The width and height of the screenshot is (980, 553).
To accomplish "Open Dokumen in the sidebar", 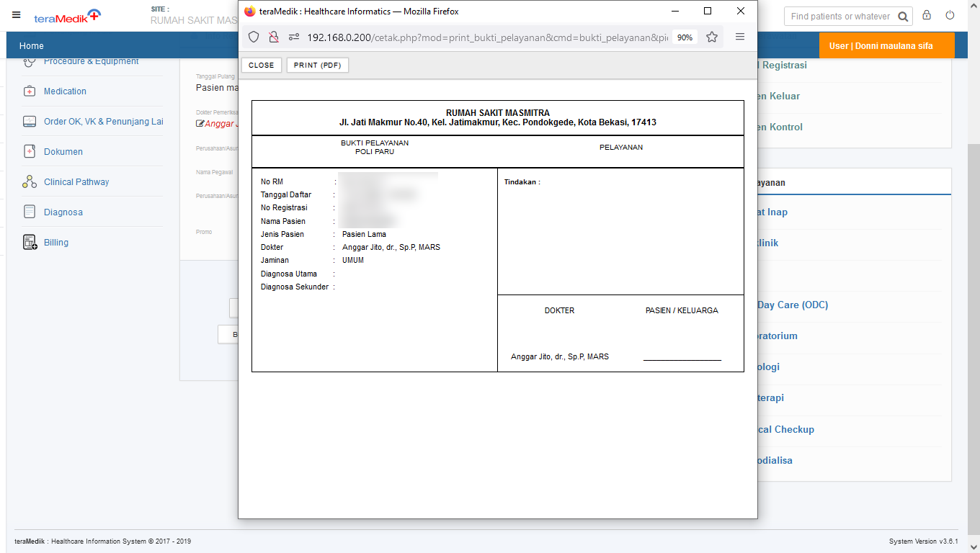I will pyautogui.click(x=63, y=152).
